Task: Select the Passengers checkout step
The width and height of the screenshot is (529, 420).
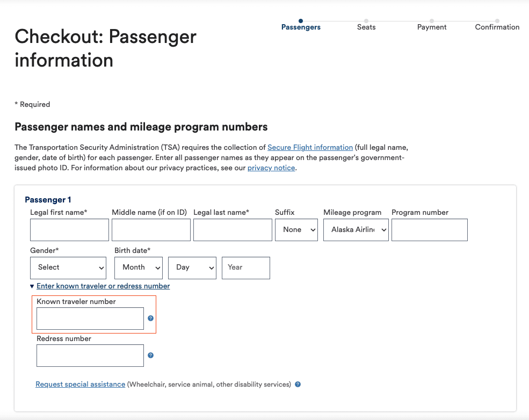Action: point(301,27)
